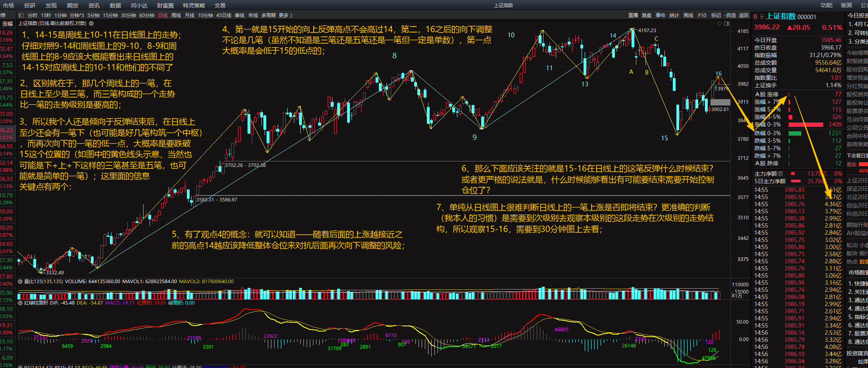Screen dimensions: 868x368
Task: Switch to the 分时 chart period
Action: 33,15
